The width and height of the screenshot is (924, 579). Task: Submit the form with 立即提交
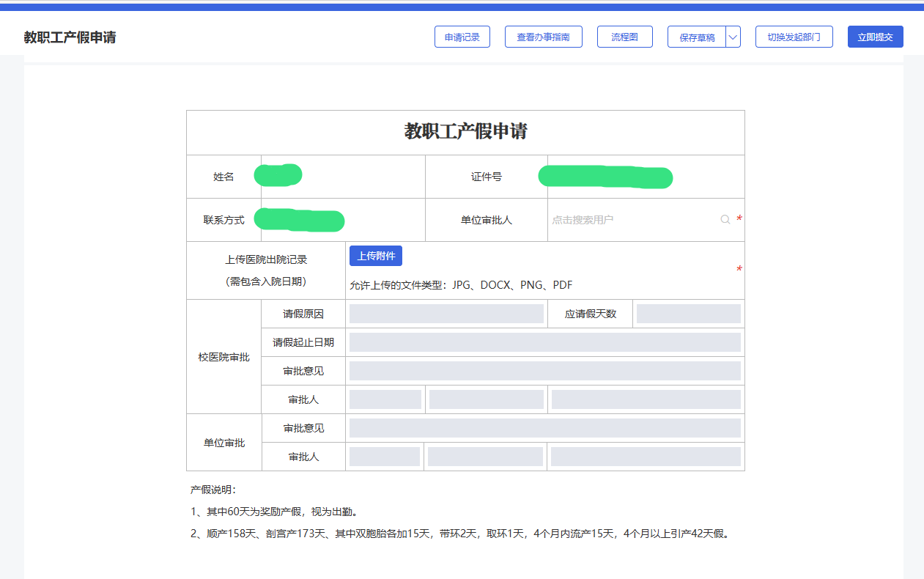pos(875,37)
